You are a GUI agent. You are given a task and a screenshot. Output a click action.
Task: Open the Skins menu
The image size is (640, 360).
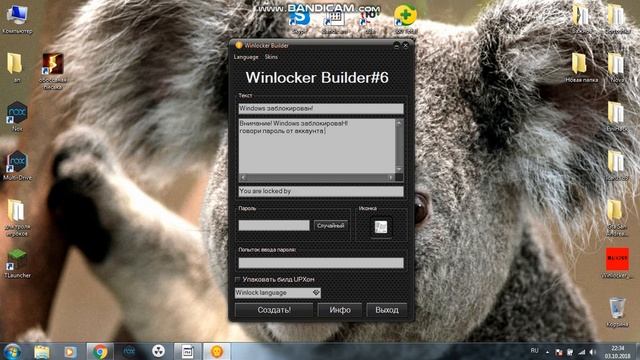click(271, 57)
